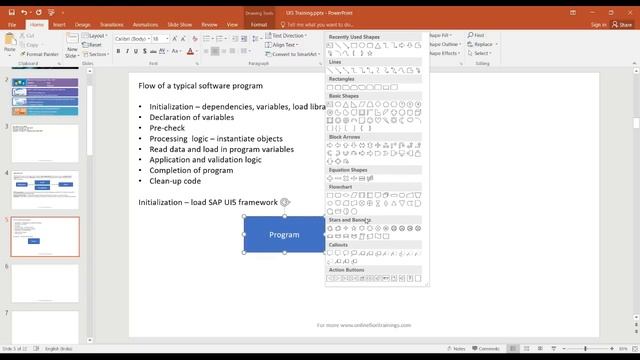Open the Comments pane from the status bar

coord(486,349)
